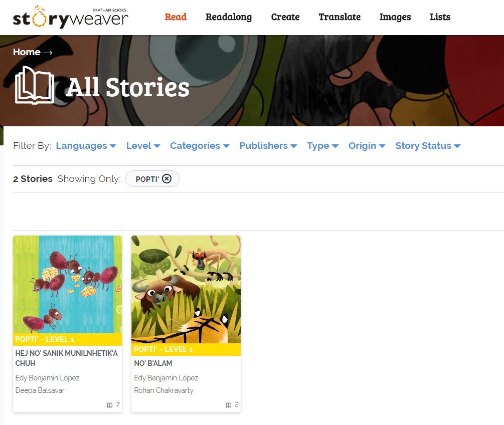The image size is (504, 425).
Task: Open the Origin filter dropdown
Action: [367, 146]
